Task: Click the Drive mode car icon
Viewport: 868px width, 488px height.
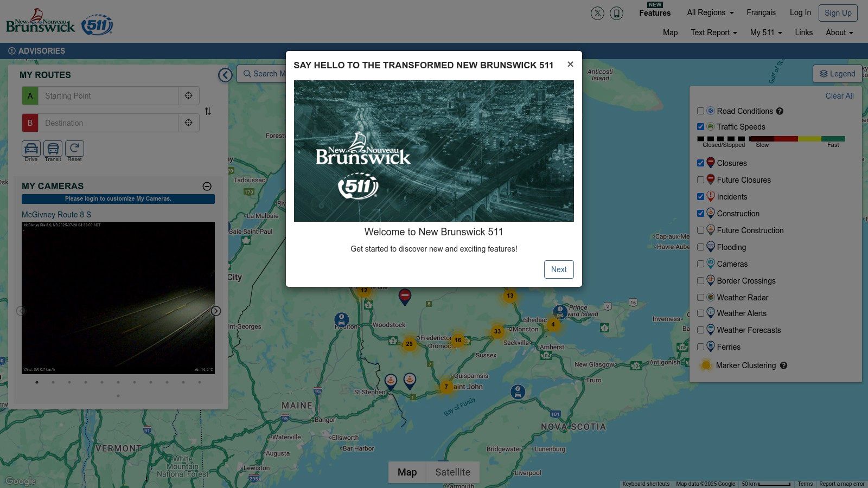Action: (x=31, y=149)
